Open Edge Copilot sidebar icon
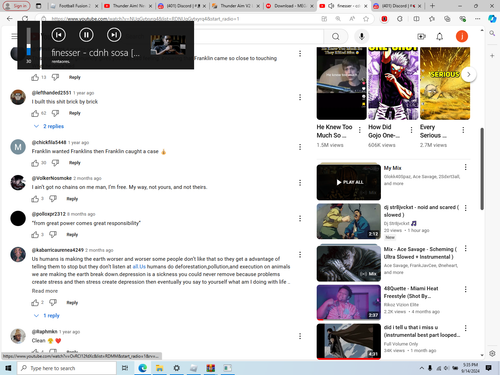Image resolution: width=500 pixels, height=375 pixels. click(492, 19)
